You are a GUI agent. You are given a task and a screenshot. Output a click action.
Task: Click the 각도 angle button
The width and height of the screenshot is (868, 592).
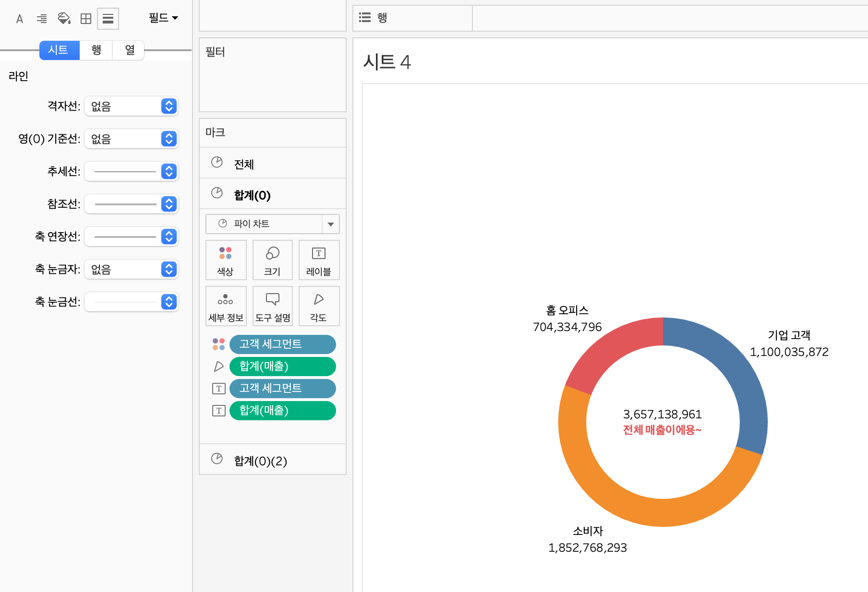319,306
